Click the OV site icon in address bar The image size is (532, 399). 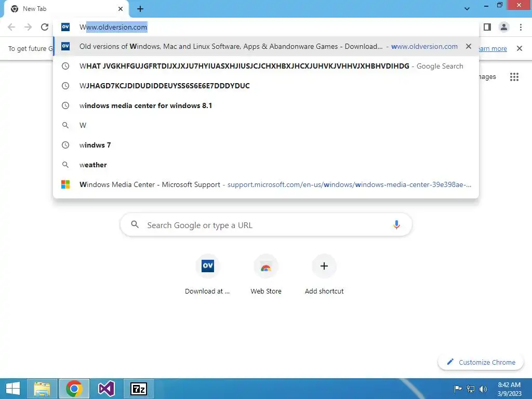point(65,27)
